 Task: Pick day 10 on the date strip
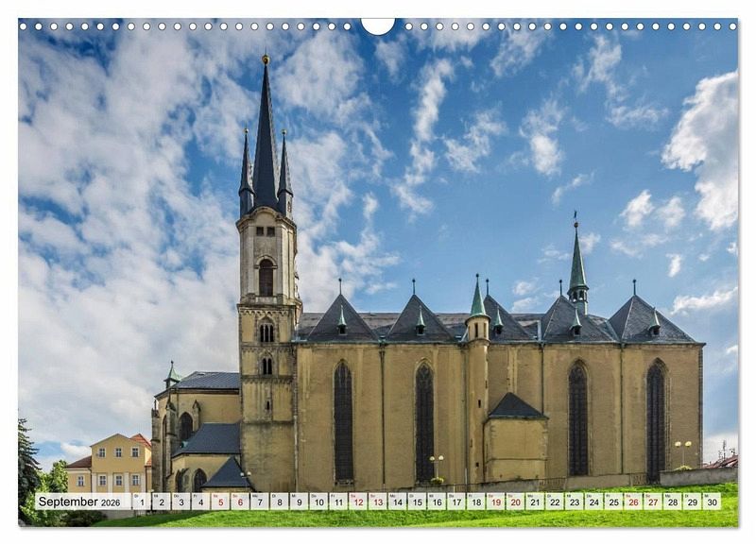click(318, 502)
